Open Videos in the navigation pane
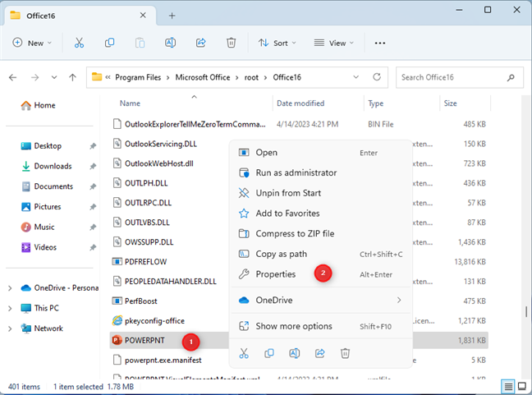 tap(39, 247)
